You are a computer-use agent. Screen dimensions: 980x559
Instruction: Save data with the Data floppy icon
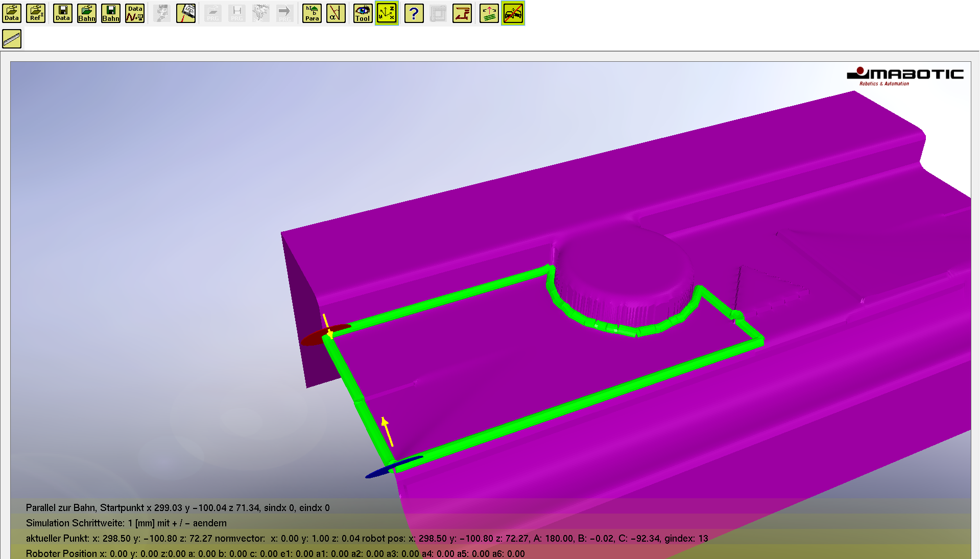(63, 13)
